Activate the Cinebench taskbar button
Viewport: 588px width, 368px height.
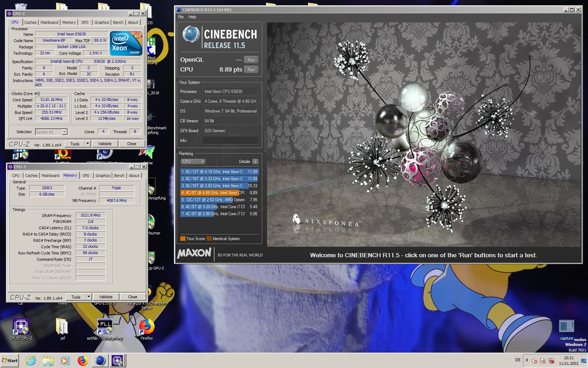(x=100, y=360)
